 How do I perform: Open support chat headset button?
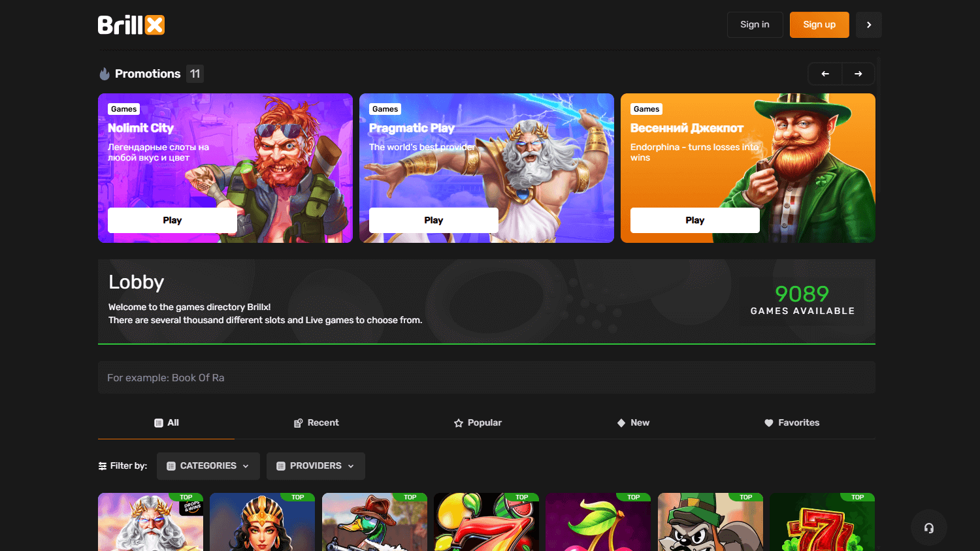[929, 527]
